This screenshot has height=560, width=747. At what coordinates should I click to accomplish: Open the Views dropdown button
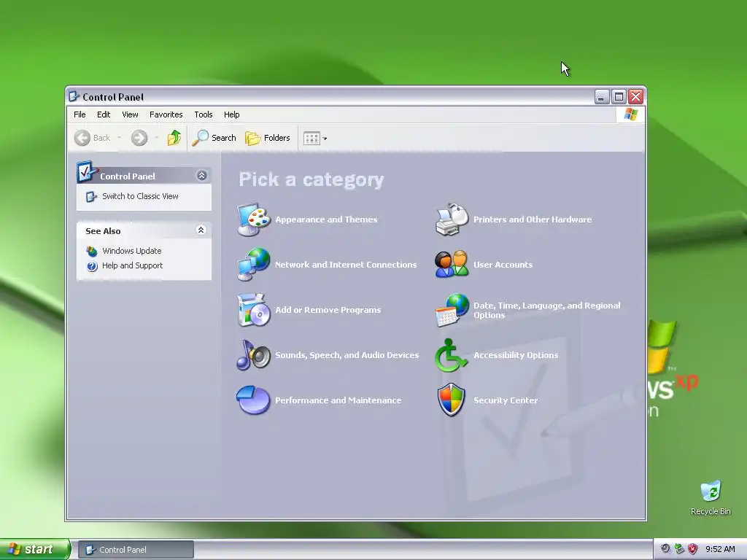(315, 138)
